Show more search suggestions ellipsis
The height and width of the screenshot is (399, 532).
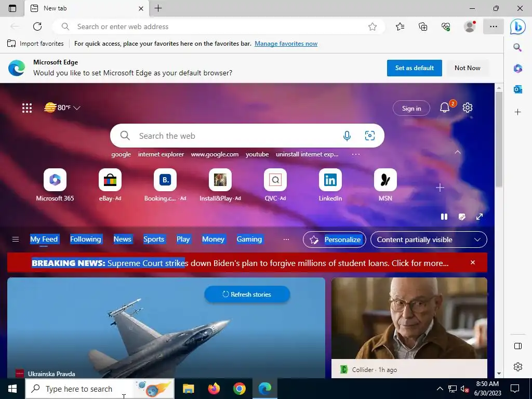(355, 154)
